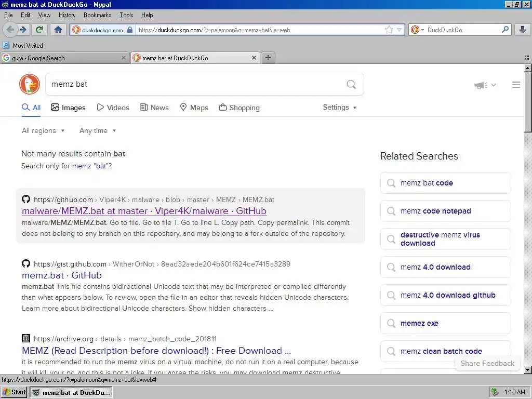
Task: Click magnifier icon beside memez exe
Action: (x=391, y=323)
